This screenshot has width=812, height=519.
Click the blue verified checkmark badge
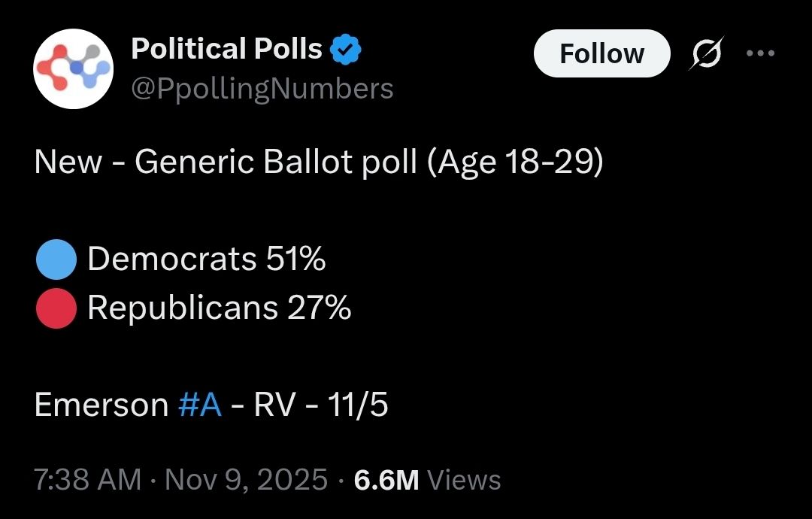(x=347, y=50)
